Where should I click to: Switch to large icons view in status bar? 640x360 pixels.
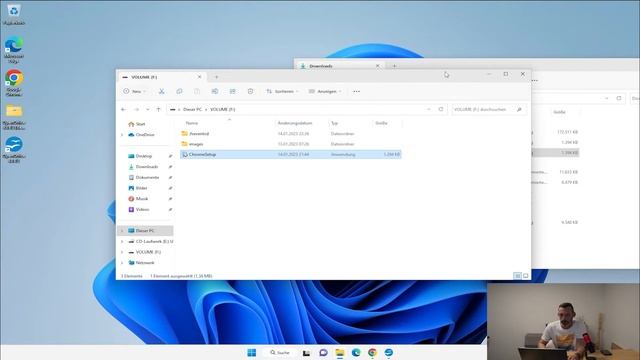(x=526, y=276)
